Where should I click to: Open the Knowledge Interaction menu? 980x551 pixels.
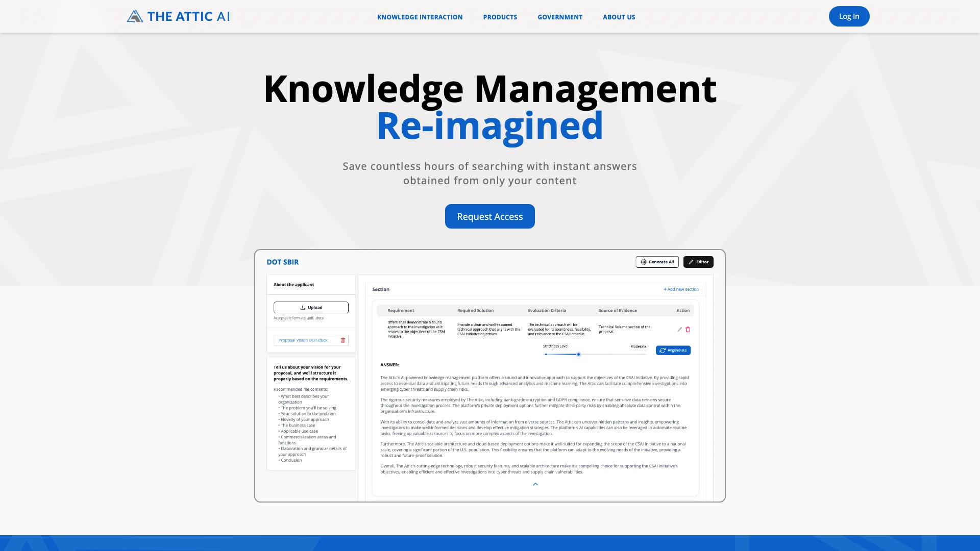[x=420, y=17]
